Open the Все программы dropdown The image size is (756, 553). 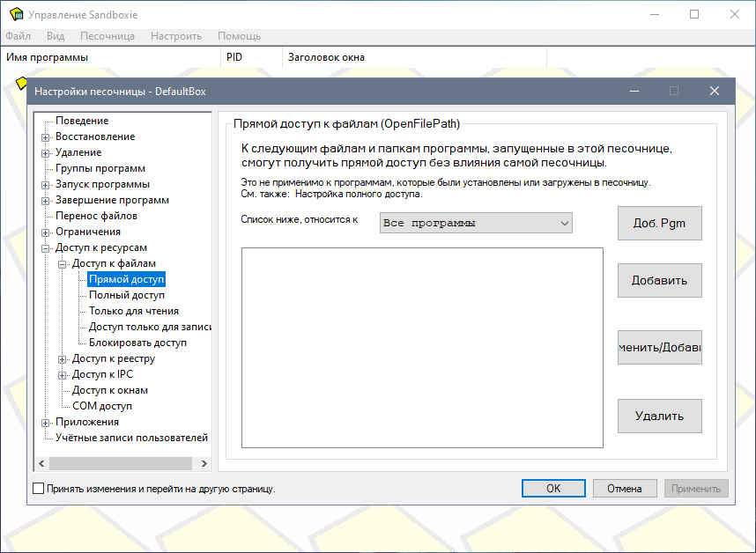click(476, 224)
